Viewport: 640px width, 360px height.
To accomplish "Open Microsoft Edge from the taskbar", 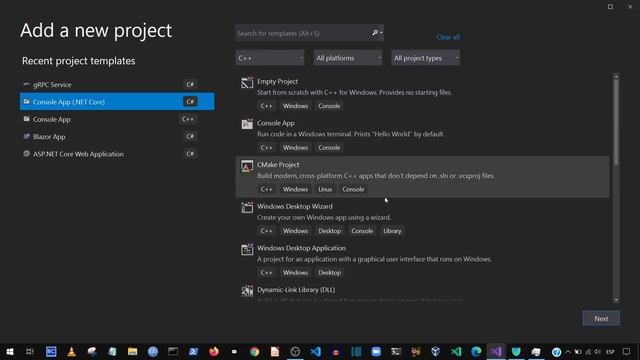I will 476,351.
